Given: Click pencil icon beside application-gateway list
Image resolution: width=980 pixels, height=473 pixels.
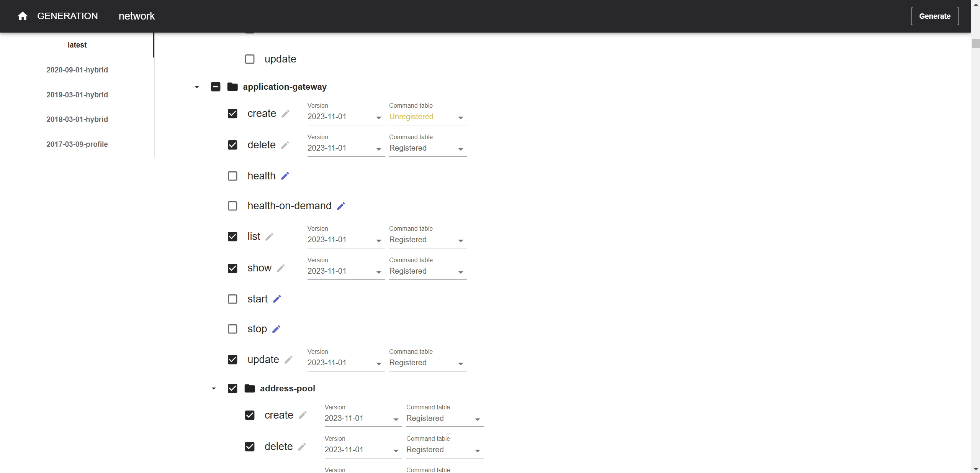Looking at the screenshot, I should tap(269, 237).
